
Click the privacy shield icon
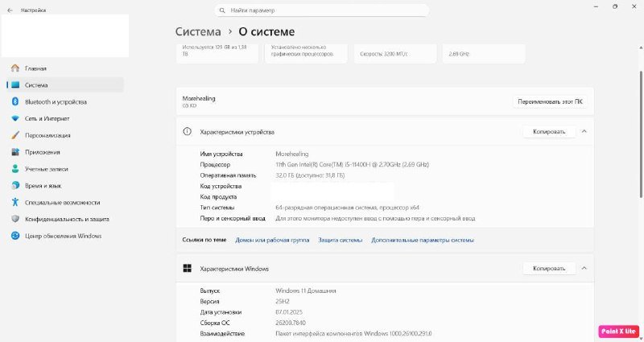(15, 219)
